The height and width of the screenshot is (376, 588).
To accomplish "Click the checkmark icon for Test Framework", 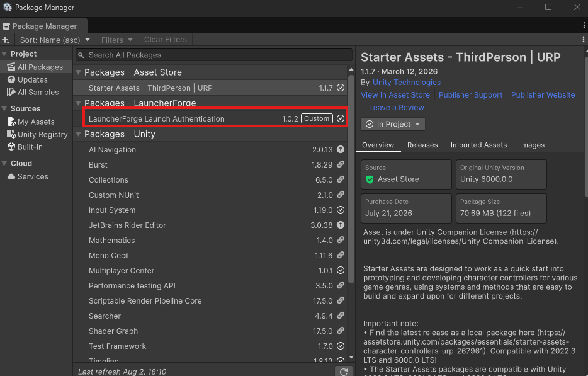I will (x=341, y=346).
